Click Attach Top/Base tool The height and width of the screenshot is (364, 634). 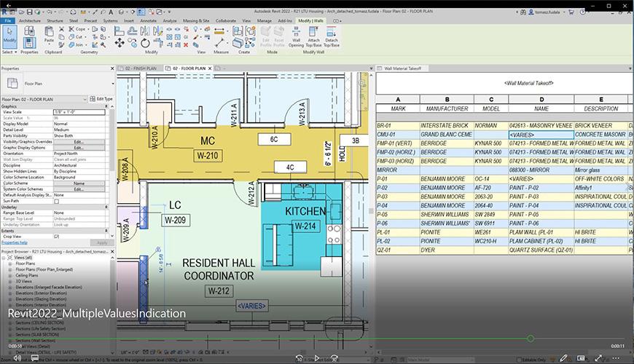pyautogui.click(x=314, y=36)
